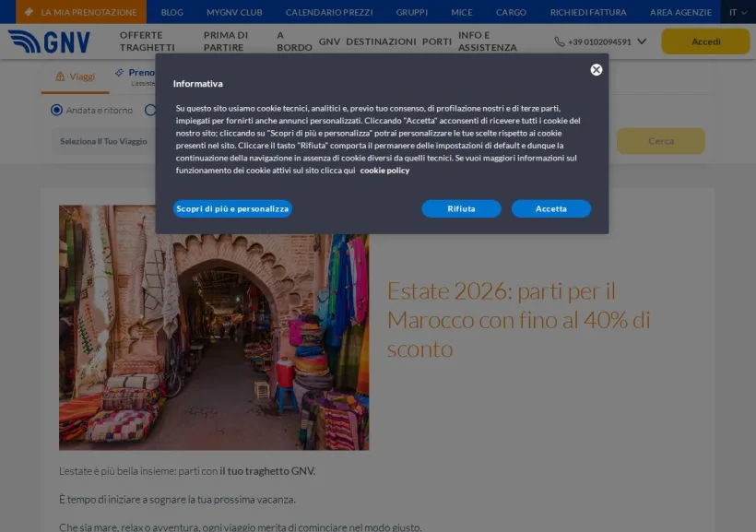Click the icon beside the Preno tab
This screenshot has width=756, height=532.
click(119, 73)
